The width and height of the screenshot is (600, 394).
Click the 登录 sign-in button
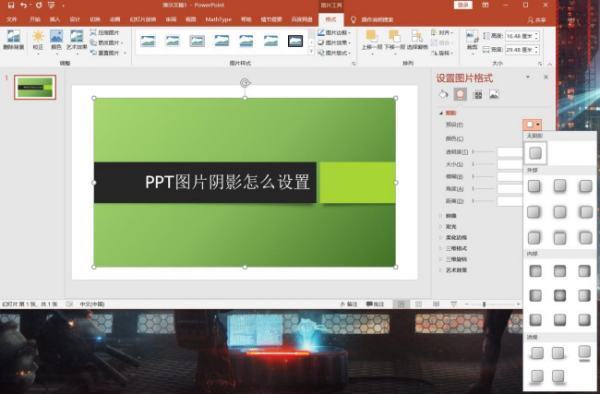(463, 5)
